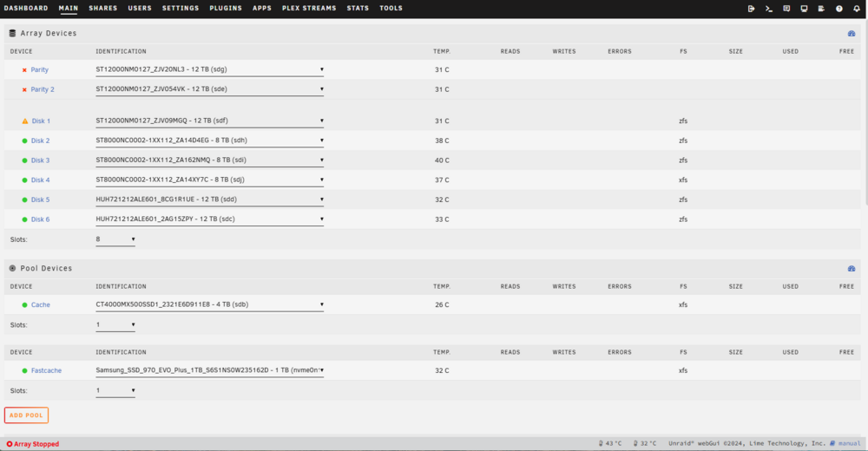Open the Cache pool link
The width and height of the screenshot is (868, 451).
[41, 305]
